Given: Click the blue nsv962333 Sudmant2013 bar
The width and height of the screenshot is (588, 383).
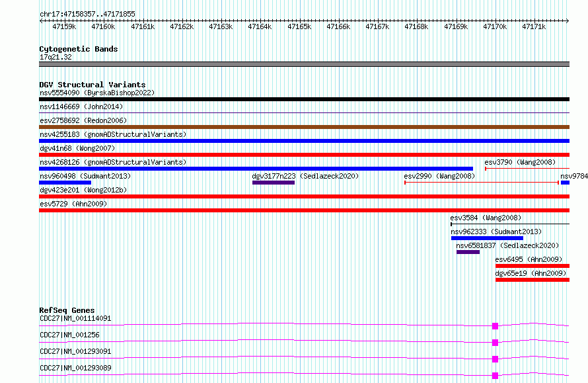Looking at the screenshot, I should click(x=487, y=238).
